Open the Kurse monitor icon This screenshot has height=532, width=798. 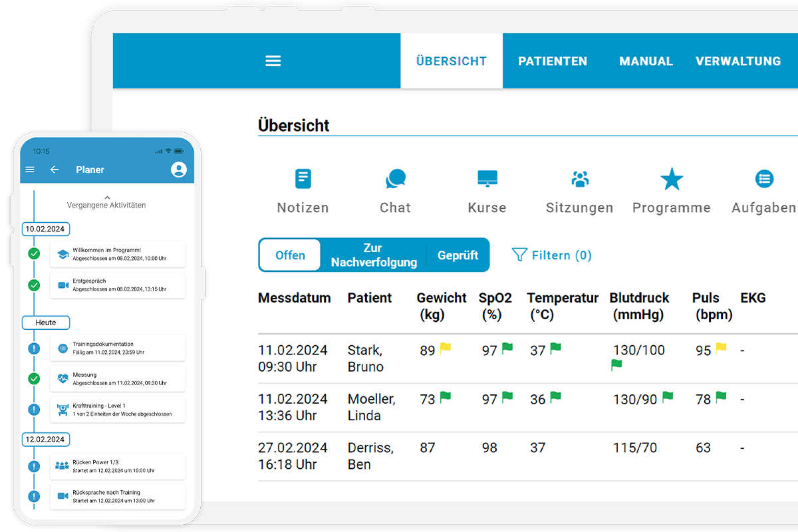[487, 178]
